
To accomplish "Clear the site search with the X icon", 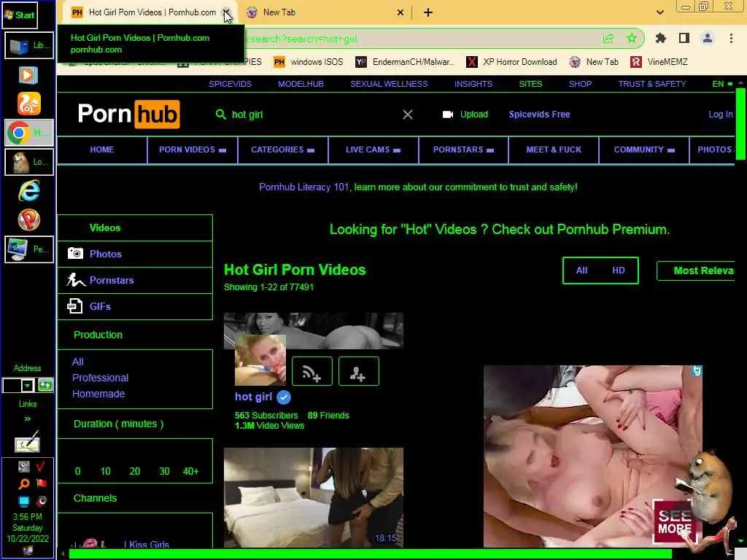I will (407, 114).
